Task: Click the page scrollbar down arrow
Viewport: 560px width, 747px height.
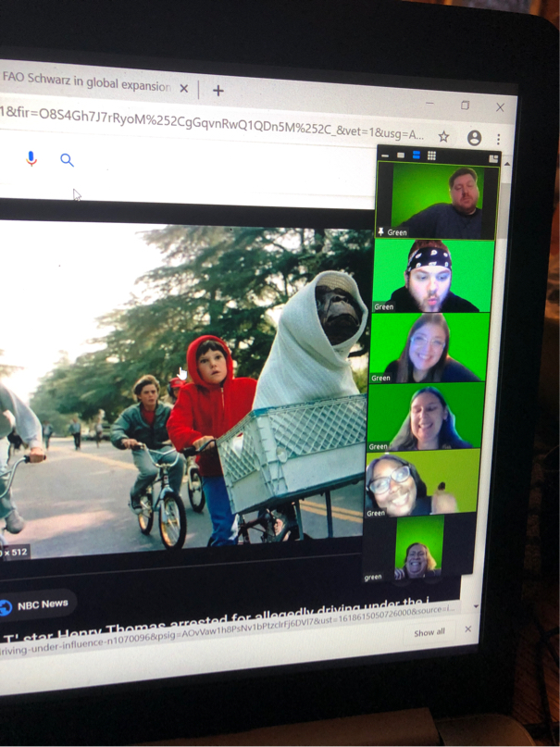Action: pos(476,606)
